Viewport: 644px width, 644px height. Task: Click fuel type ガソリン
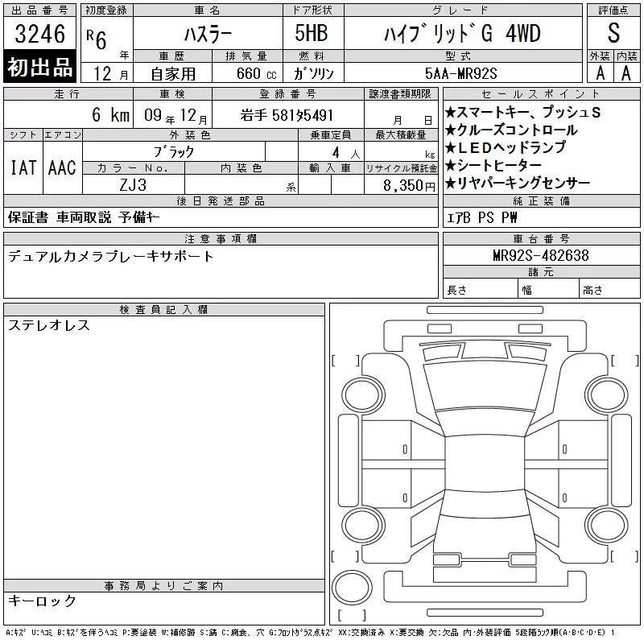[x=313, y=73]
